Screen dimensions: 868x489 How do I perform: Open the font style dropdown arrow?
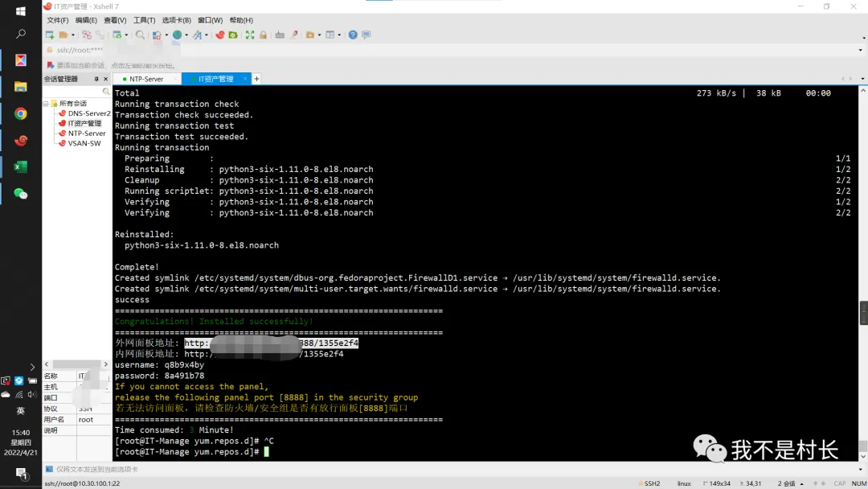point(206,35)
